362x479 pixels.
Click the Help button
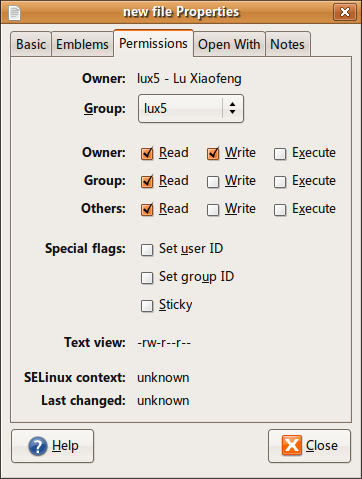coord(53,446)
